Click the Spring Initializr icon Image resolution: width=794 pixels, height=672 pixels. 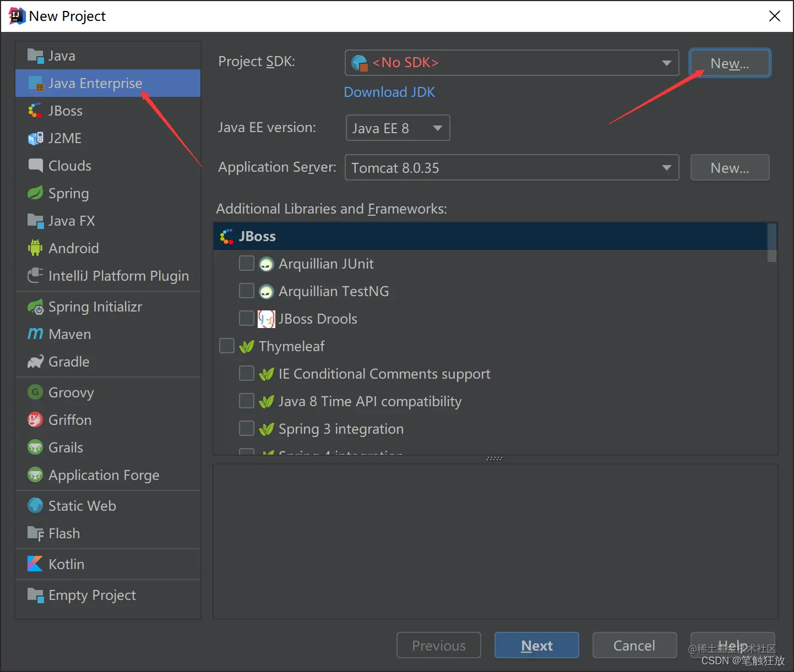coord(35,307)
